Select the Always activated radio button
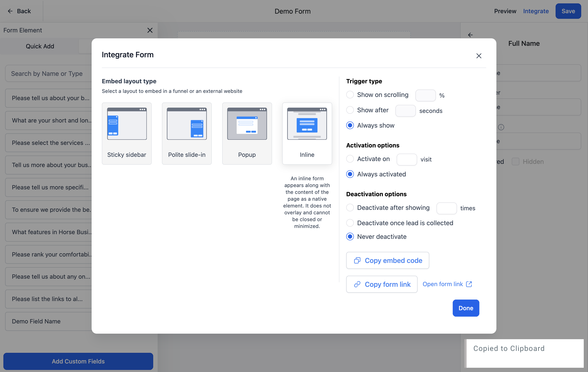Screen dimensions: 588x372 pyautogui.click(x=350, y=174)
